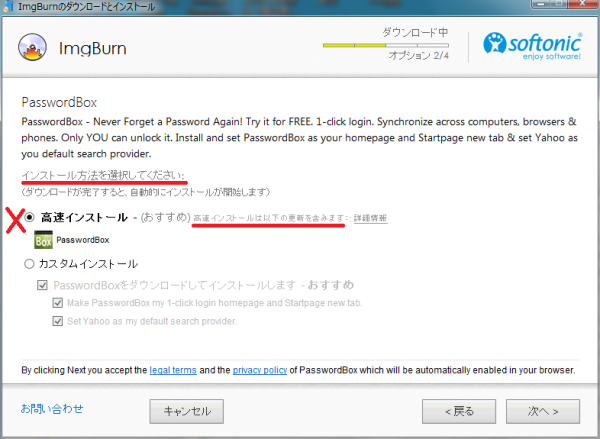Click the PasswordBox heading text
600x439 pixels.
pyautogui.click(x=59, y=102)
